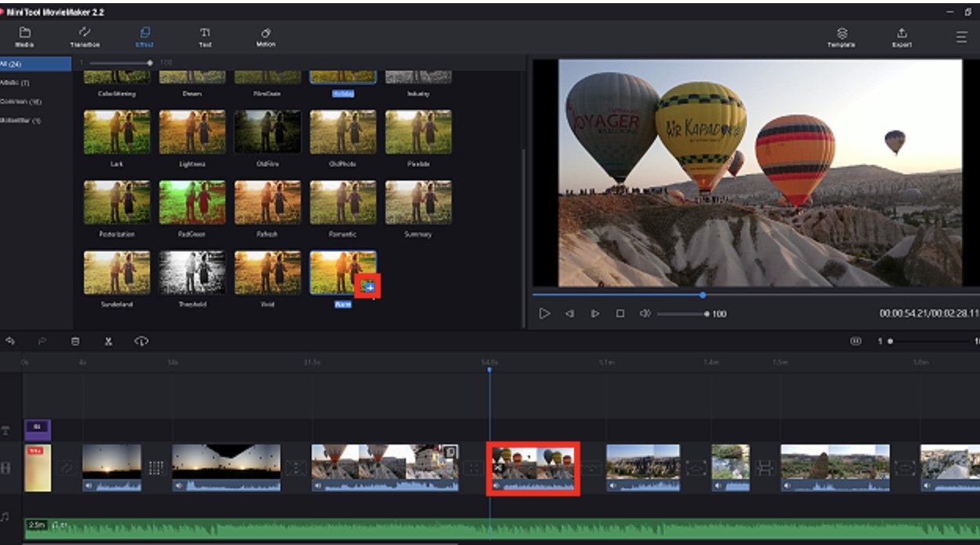Screen dimensions: 980x545
Task: Undo the last timeline action
Action: [10, 341]
